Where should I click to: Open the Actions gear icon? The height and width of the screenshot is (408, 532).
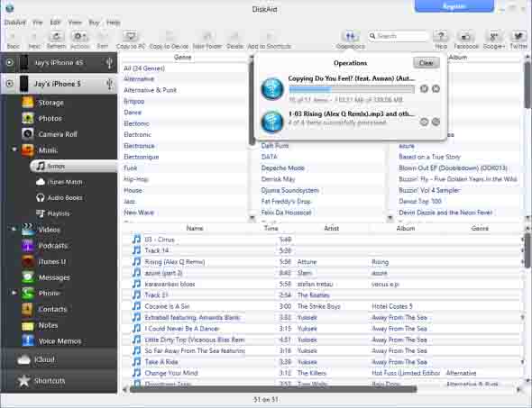79,36
